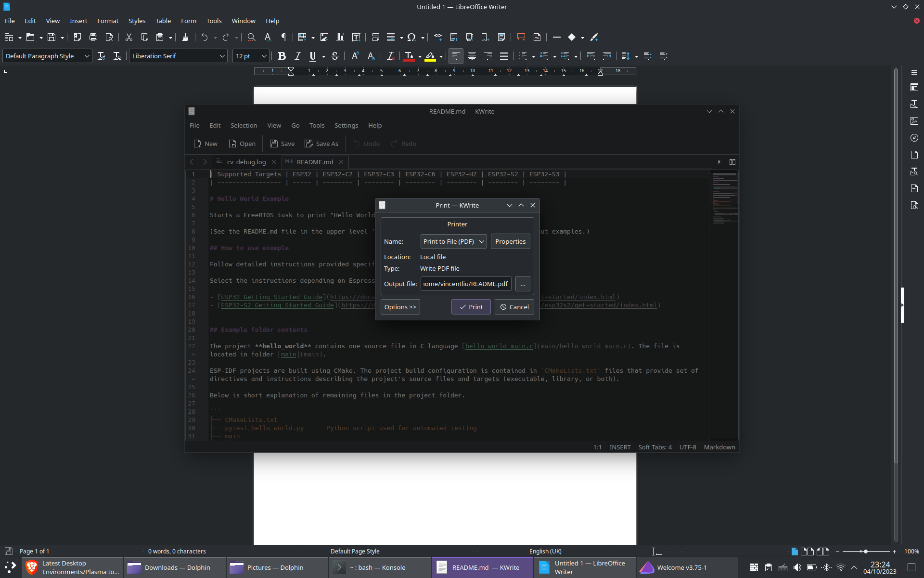The height and width of the screenshot is (578, 924).
Task: Open the Writer sidebar Properties icon
Action: [914, 87]
